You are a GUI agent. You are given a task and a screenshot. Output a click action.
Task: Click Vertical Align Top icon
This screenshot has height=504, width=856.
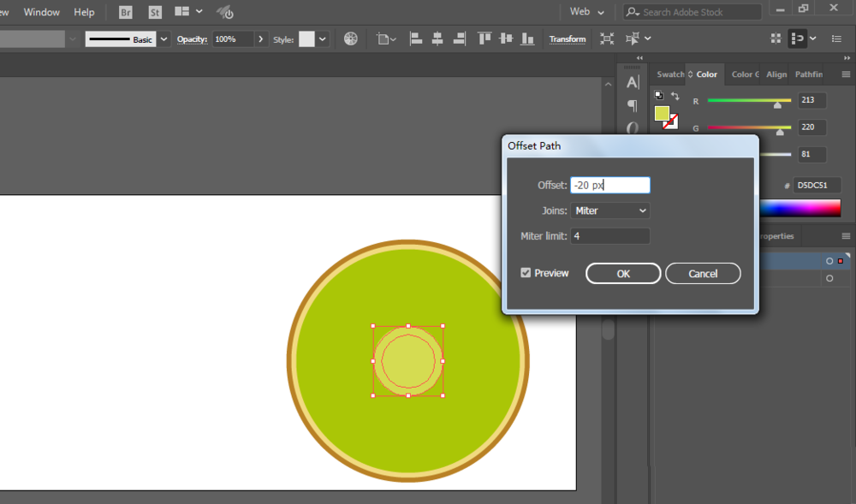pyautogui.click(x=484, y=39)
